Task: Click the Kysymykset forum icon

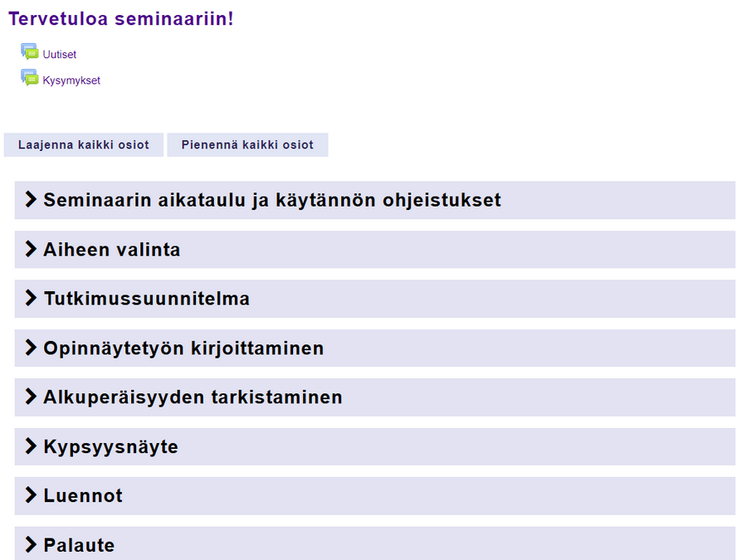Action: tap(30, 79)
